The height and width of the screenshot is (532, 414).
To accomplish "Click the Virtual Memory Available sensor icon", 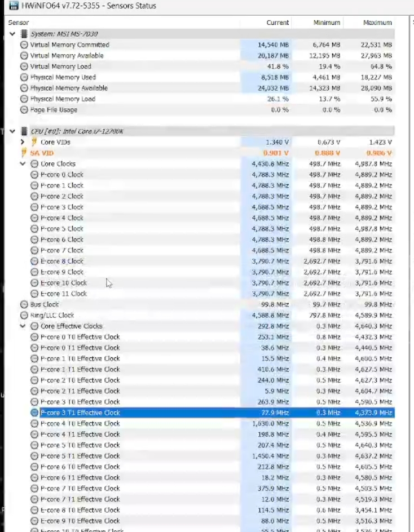I will [x=24, y=56].
